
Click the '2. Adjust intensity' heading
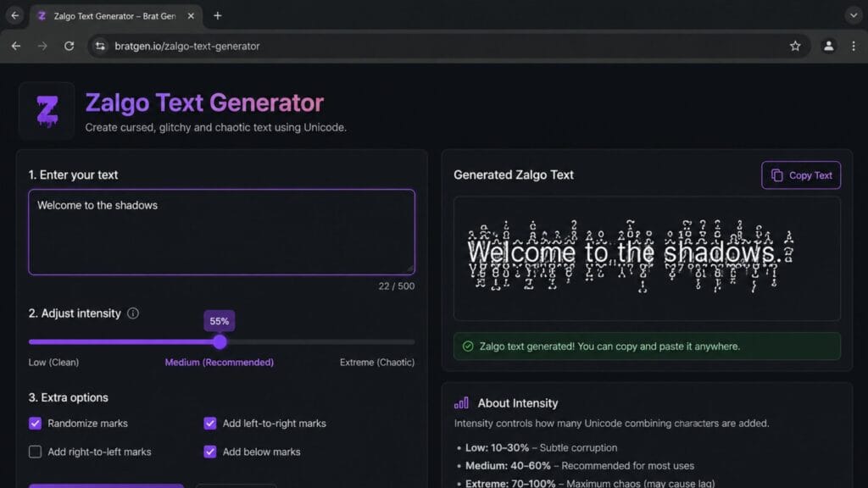point(75,313)
